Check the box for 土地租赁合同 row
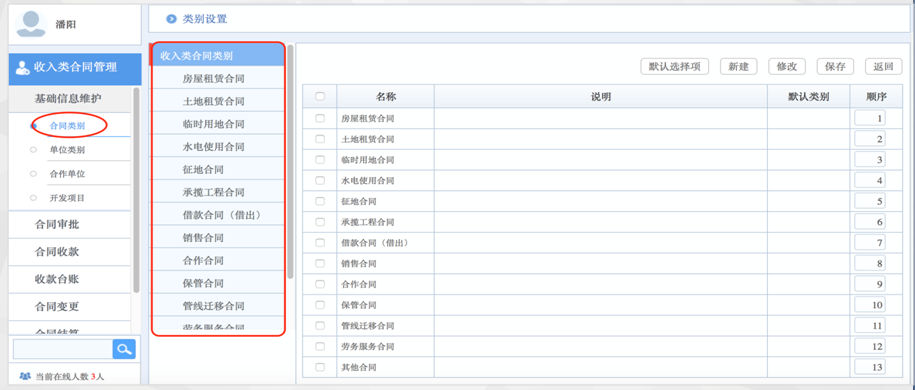The image size is (915, 390). click(320, 139)
